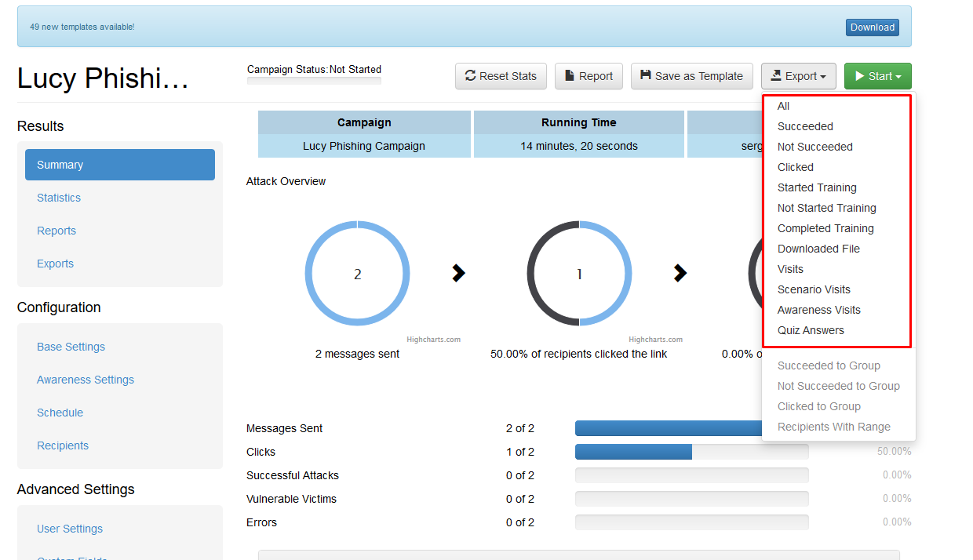
Task: Click the "Advanced Settings" sidebar heading
Action: tap(76, 489)
